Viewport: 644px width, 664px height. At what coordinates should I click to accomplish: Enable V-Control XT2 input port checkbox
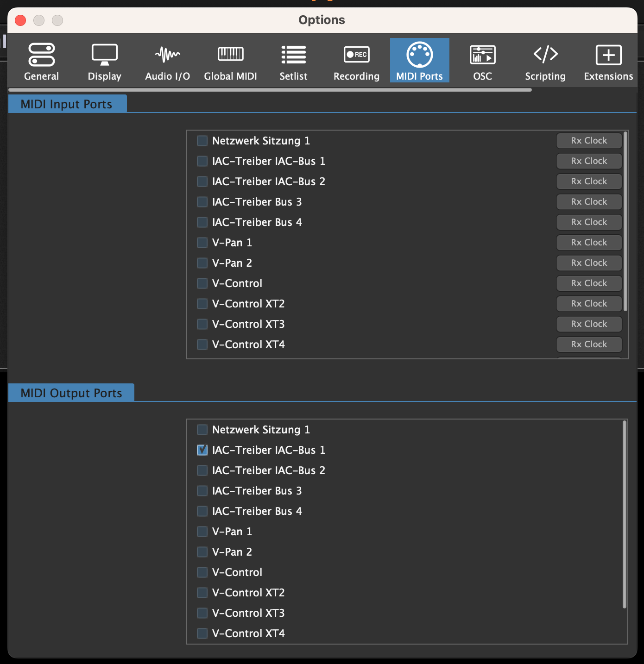[202, 304]
